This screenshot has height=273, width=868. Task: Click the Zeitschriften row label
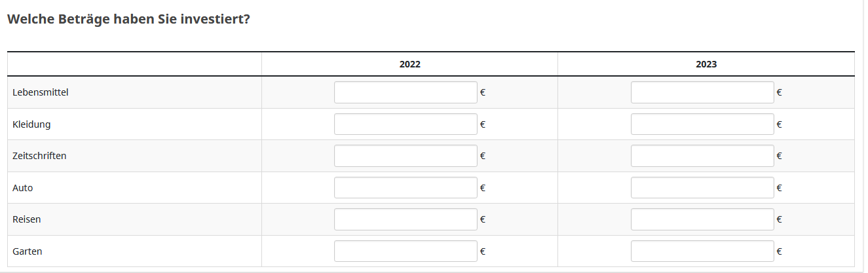tap(39, 156)
